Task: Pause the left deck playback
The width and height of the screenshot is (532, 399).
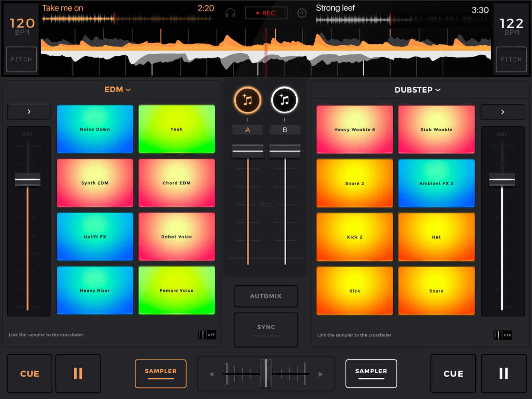Action: click(x=78, y=373)
